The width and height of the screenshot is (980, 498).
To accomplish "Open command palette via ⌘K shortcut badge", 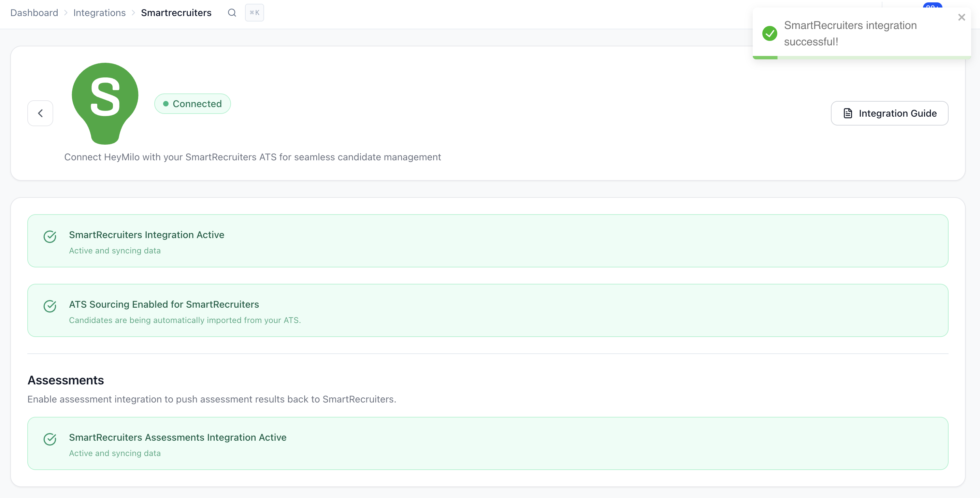I will [x=255, y=13].
